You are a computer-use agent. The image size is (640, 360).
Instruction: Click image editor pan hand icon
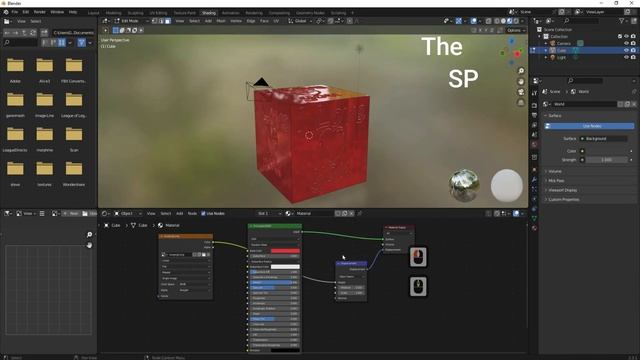click(89, 245)
